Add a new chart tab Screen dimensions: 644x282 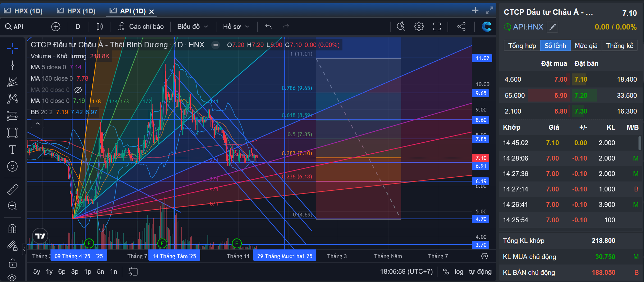[x=475, y=10]
